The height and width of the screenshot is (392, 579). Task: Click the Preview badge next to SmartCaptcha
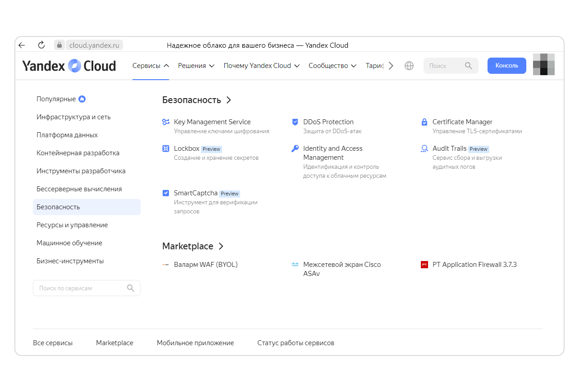[229, 194]
